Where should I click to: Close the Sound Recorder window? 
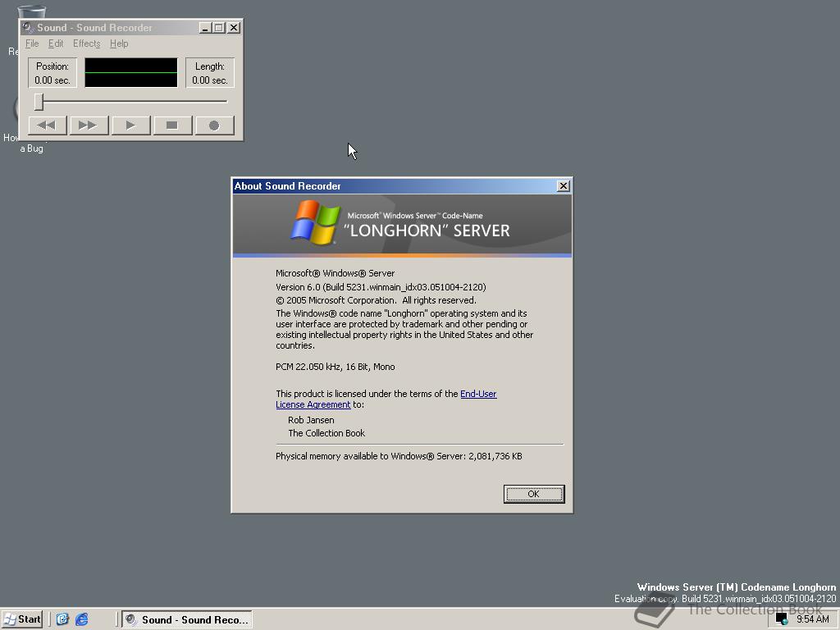coord(234,27)
